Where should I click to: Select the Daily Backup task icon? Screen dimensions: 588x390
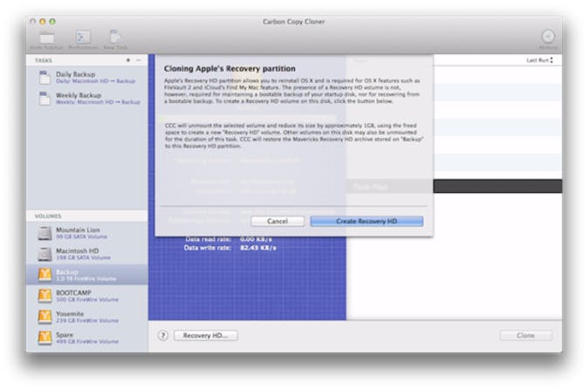(44, 78)
